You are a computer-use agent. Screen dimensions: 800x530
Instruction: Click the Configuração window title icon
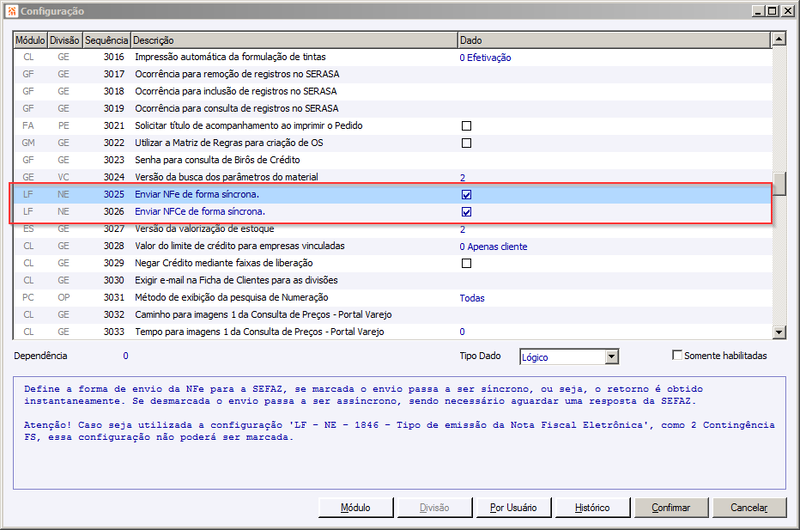(12, 11)
